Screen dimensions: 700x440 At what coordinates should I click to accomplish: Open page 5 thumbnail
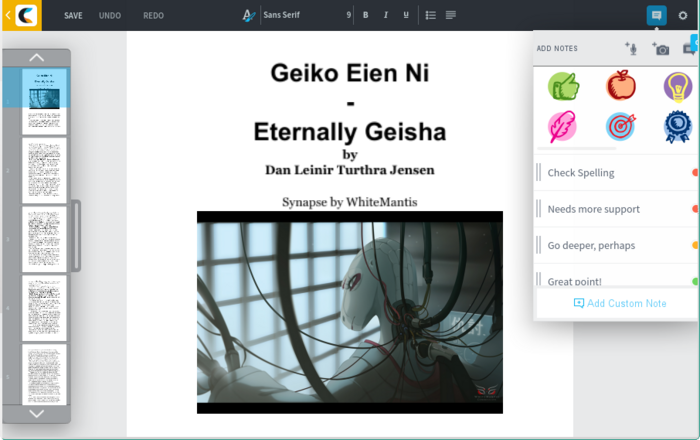44,374
